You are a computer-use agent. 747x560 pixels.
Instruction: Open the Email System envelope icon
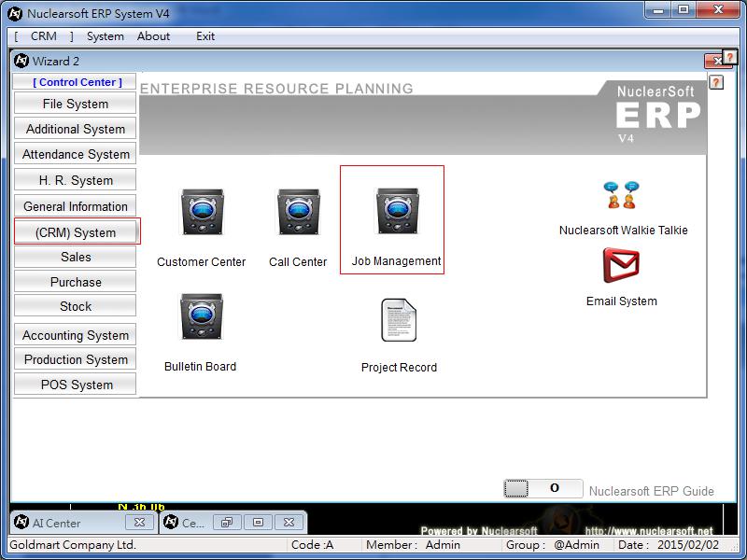621,265
